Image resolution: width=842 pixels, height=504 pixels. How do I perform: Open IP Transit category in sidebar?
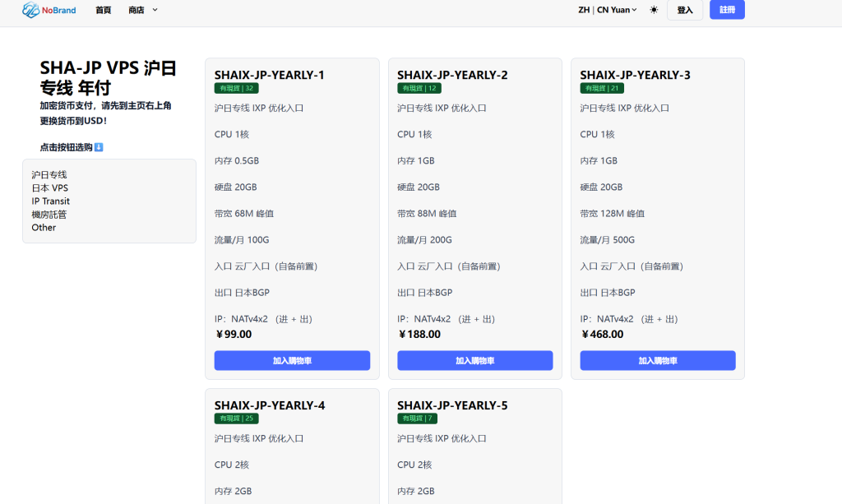(51, 201)
